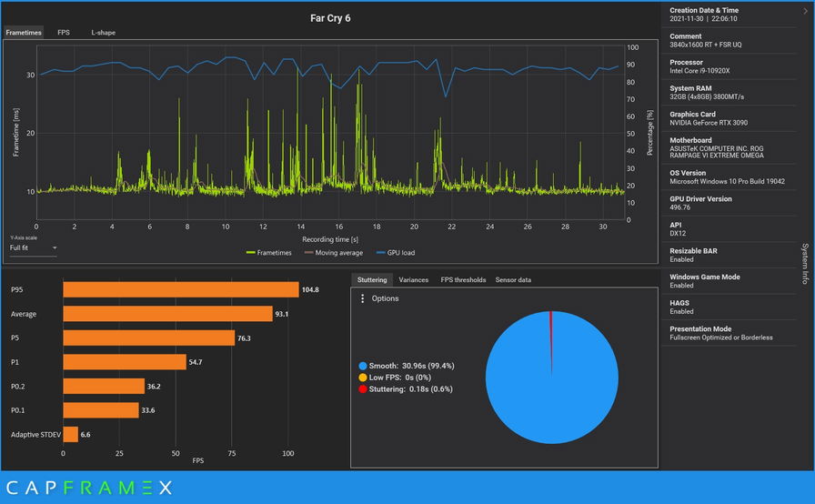Click the blue Smooth legend dot
The height and width of the screenshot is (504, 815).
click(x=364, y=364)
